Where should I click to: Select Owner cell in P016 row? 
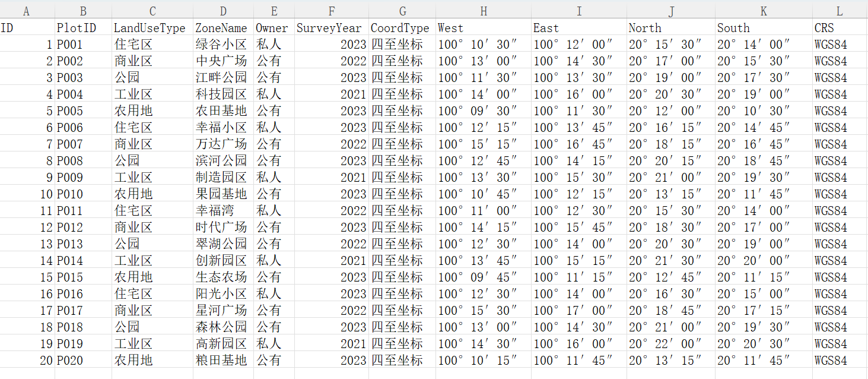[274, 293]
